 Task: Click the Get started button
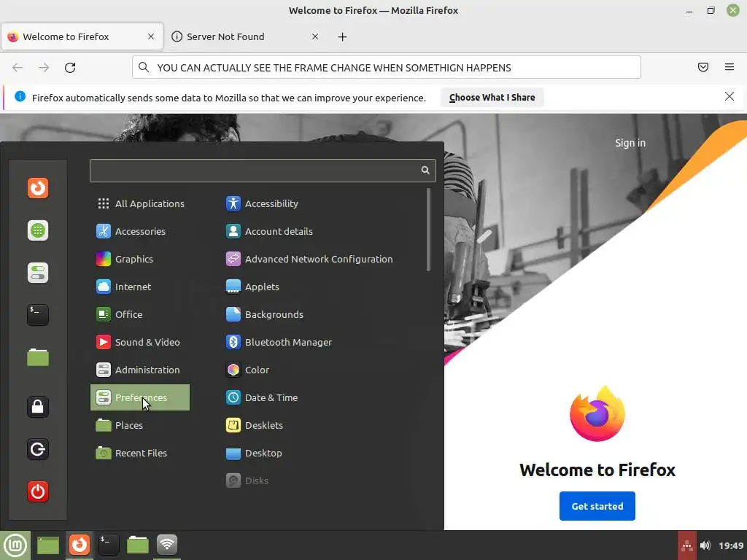click(597, 506)
